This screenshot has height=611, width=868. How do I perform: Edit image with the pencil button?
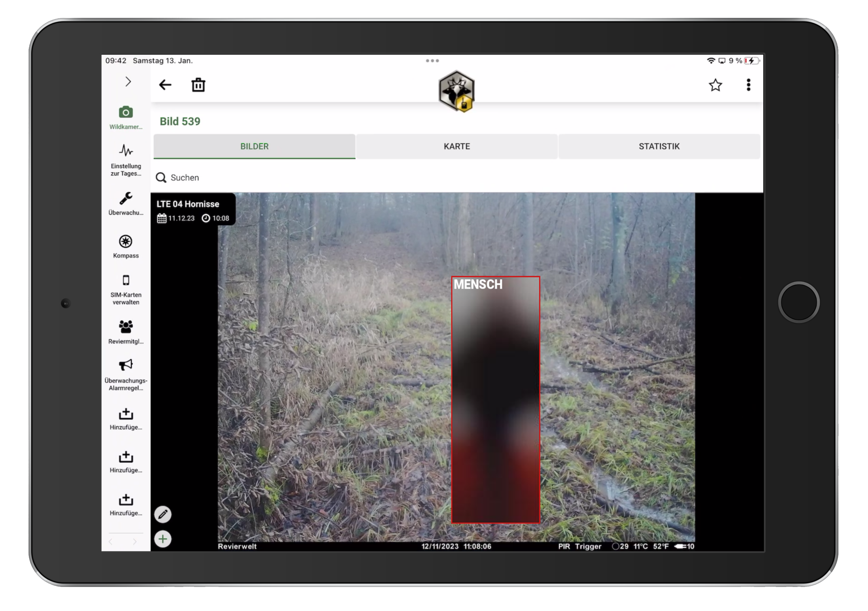pyautogui.click(x=163, y=515)
